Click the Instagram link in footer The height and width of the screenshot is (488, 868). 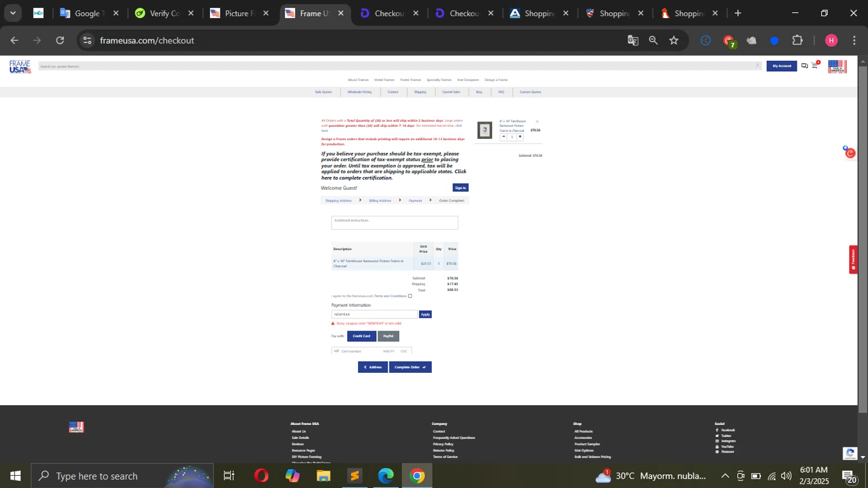tap(728, 441)
